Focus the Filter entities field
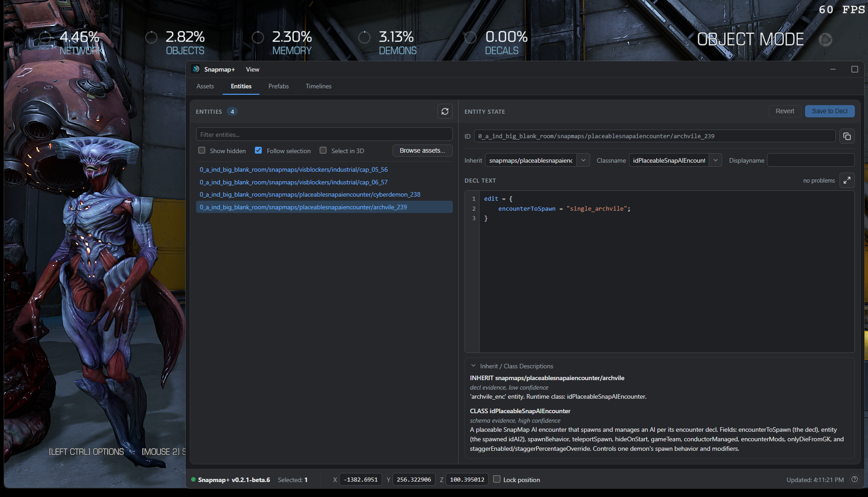 click(324, 135)
